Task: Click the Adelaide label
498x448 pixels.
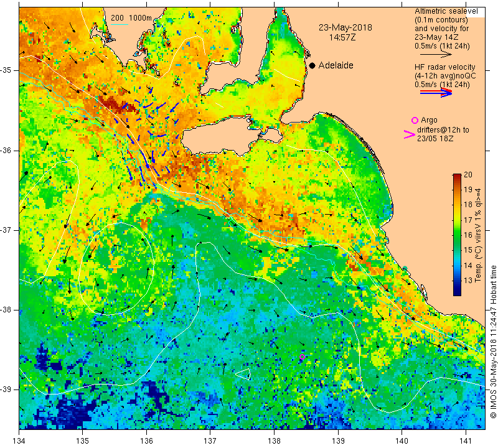Action: (336, 65)
